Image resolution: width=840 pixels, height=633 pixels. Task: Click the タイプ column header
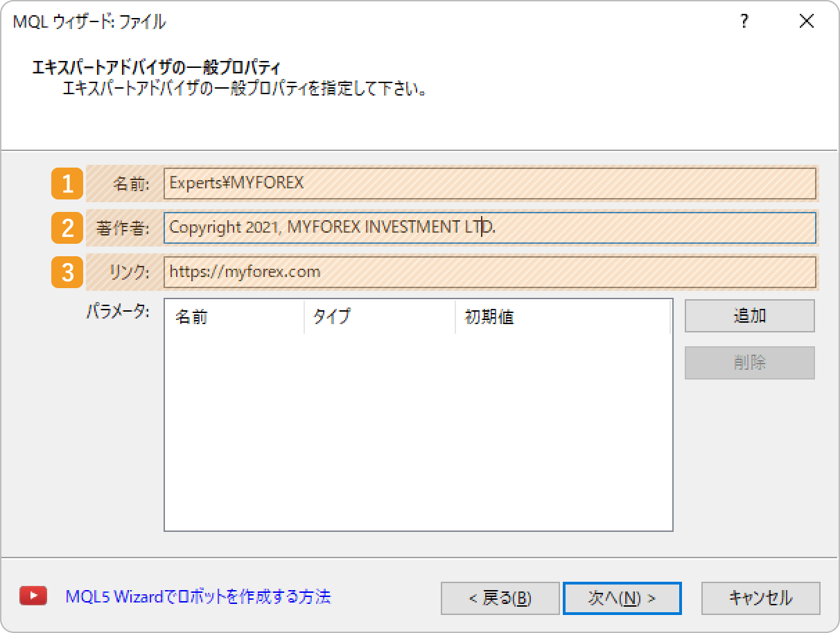click(x=380, y=317)
